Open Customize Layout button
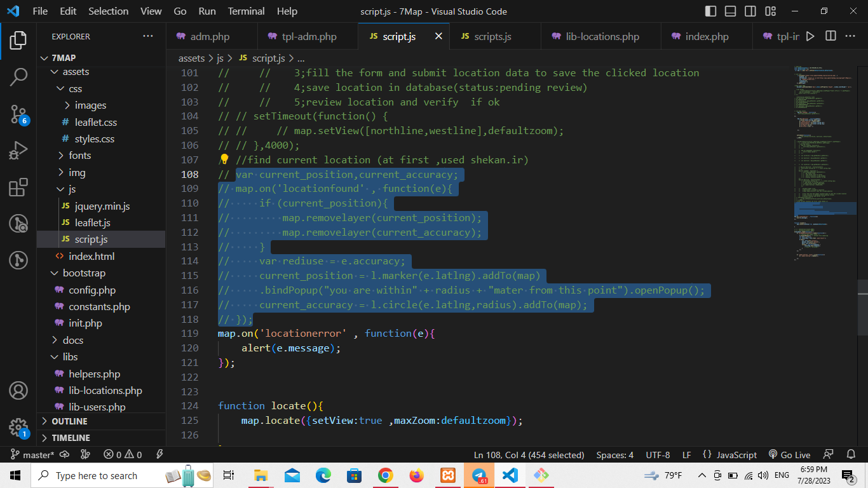The width and height of the screenshot is (868, 488). coord(771,11)
